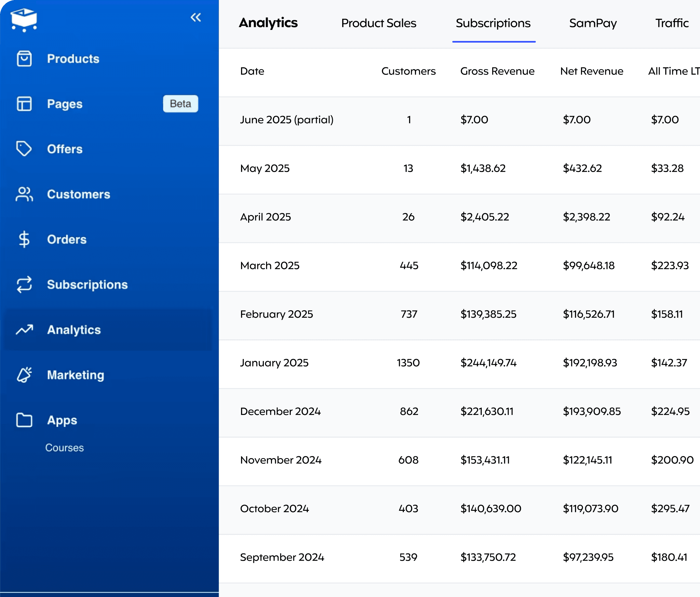This screenshot has width=700, height=597.
Task: Click the Customers people icon
Action: 24,194
